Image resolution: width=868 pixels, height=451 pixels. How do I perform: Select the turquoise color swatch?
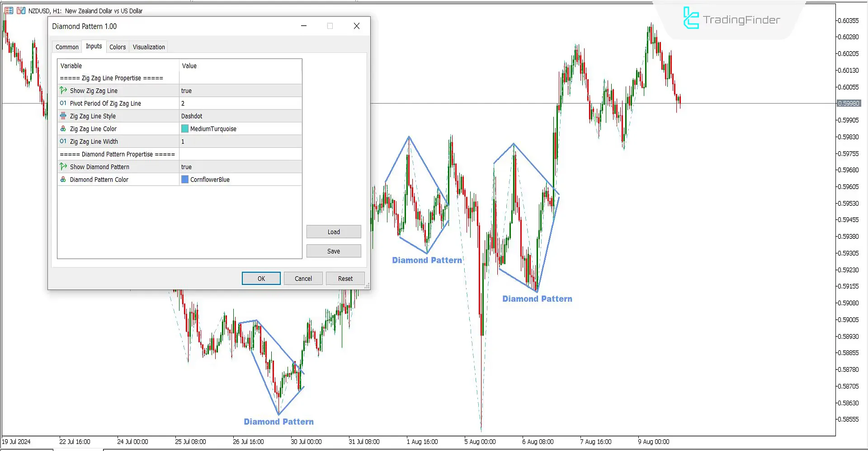click(185, 128)
